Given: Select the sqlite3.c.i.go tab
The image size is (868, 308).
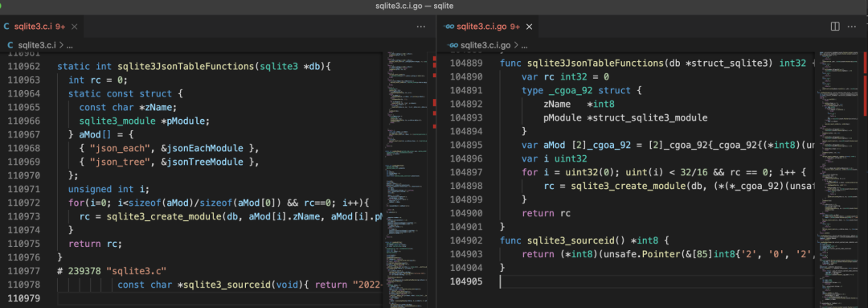Looking at the screenshot, I should [487, 26].
